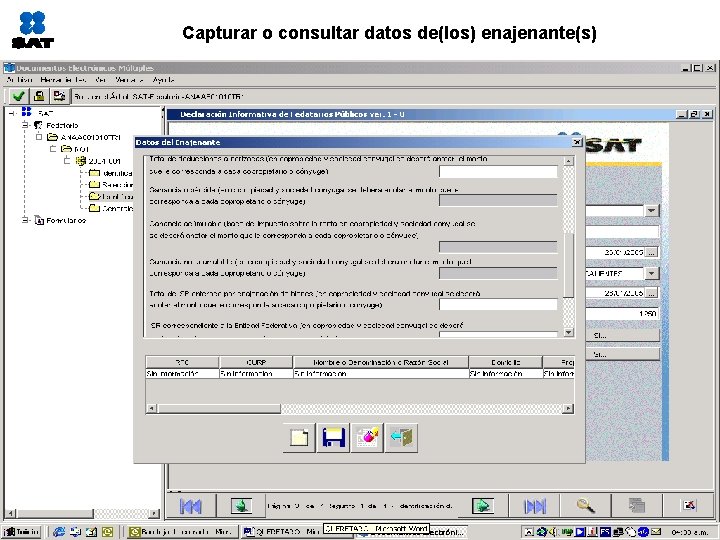Click the table horizontal scrollbar right arrow

568,408
